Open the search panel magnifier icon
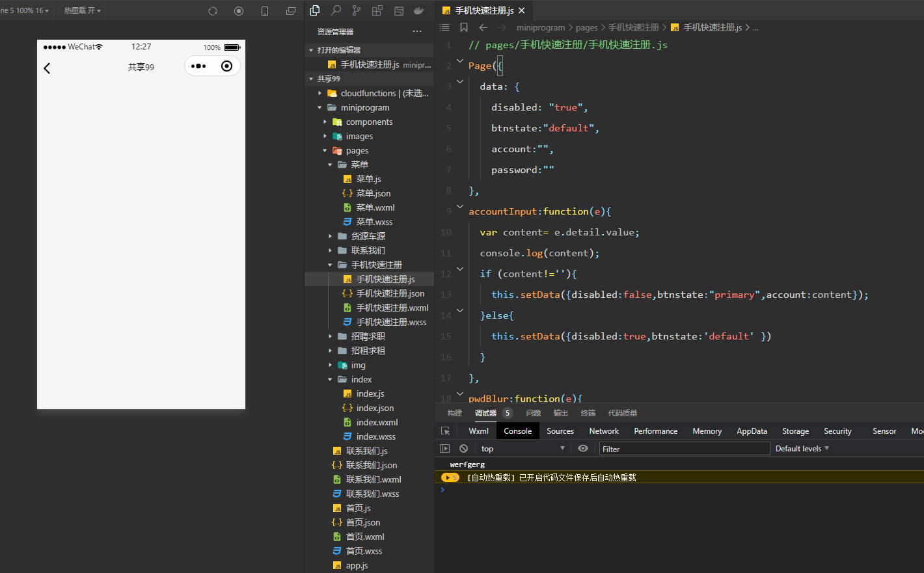Image resolution: width=924 pixels, height=573 pixels. coord(336,10)
